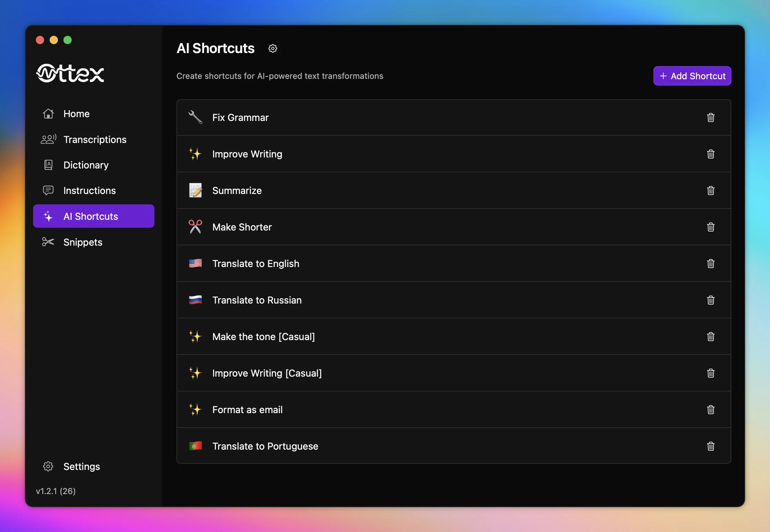This screenshot has height=532, width=770.
Task: Click the Instructions speech bubble icon
Action: point(48,190)
